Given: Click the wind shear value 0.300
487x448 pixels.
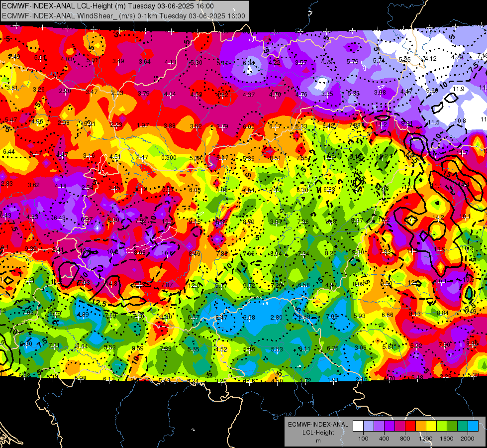Looking at the screenshot, I should 169,157.
